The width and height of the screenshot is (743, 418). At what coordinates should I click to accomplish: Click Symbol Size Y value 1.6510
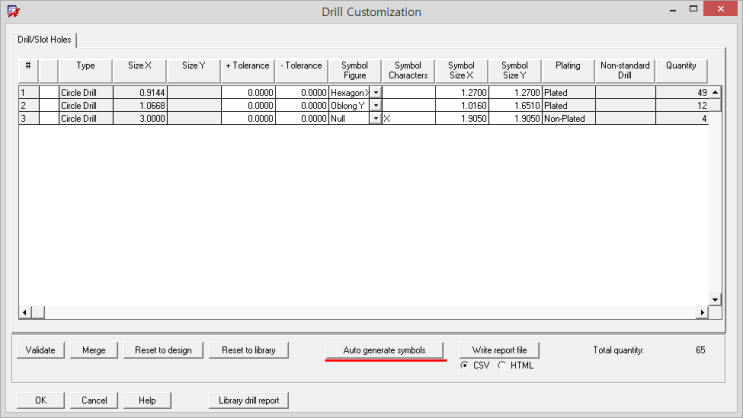(x=516, y=106)
